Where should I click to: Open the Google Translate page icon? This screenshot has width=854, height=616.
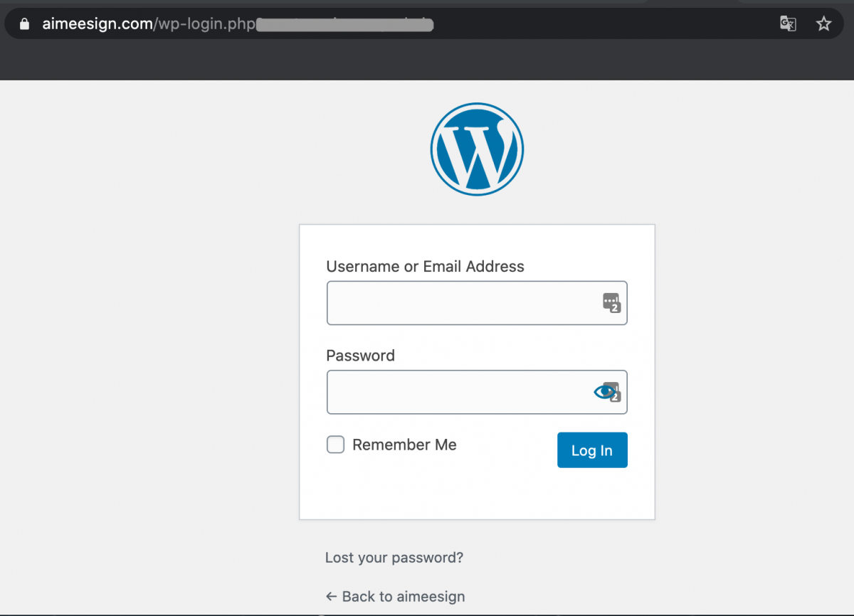[x=788, y=24]
